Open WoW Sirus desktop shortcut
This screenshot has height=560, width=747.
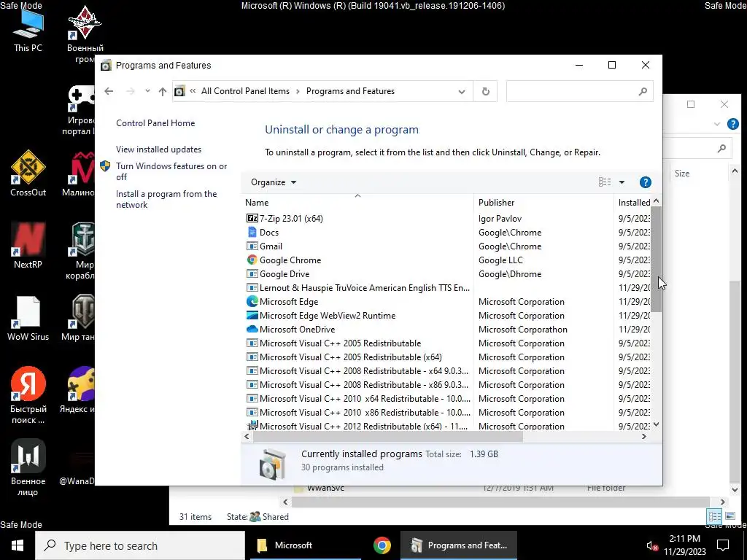click(28, 318)
